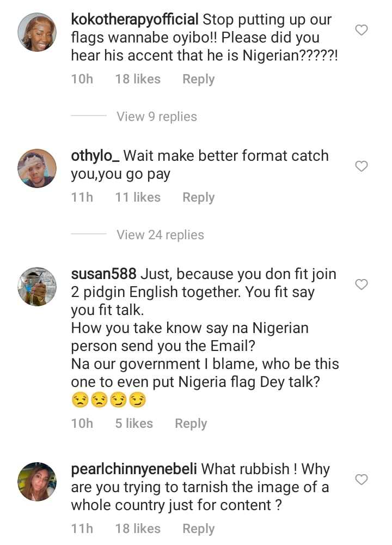392x545 pixels.
Task: Heart pearlchinnyenebeli's comment
Action: tap(362, 480)
